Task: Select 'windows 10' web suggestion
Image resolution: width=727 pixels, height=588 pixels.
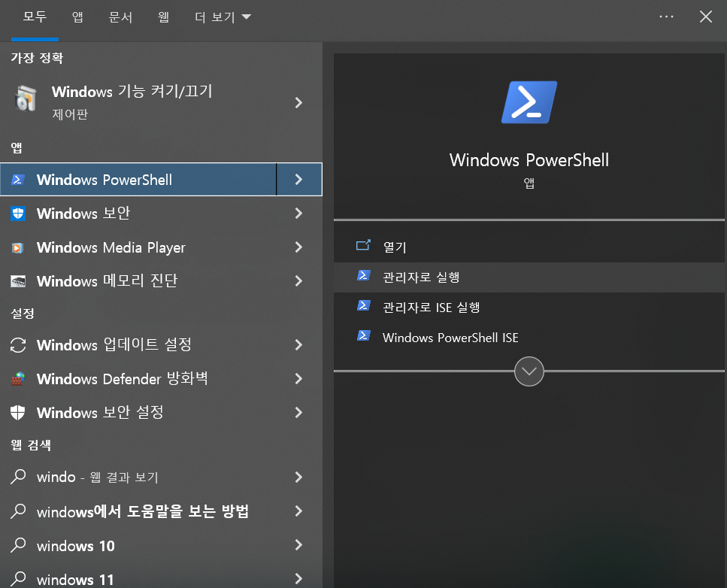Action: click(161, 545)
